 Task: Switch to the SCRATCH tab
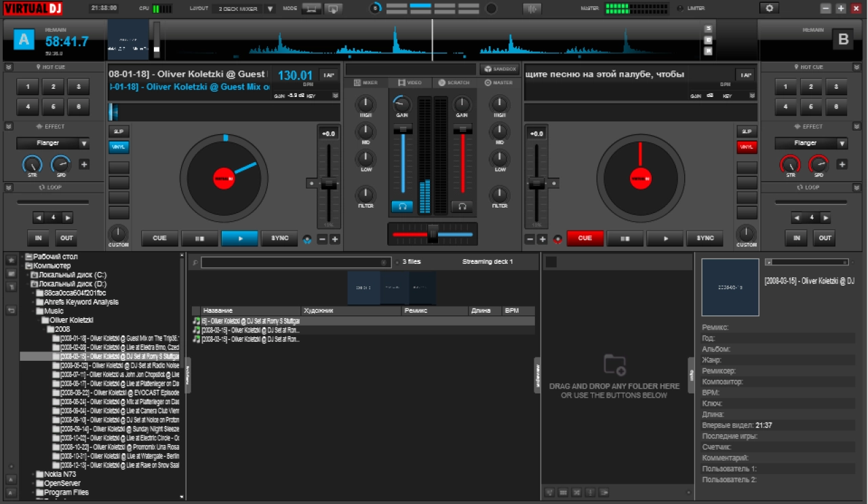coord(454,83)
